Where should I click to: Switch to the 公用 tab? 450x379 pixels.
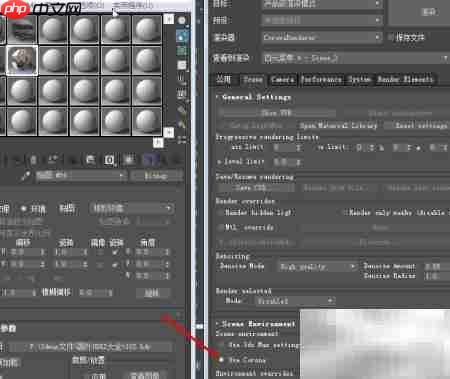click(x=224, y=79)
